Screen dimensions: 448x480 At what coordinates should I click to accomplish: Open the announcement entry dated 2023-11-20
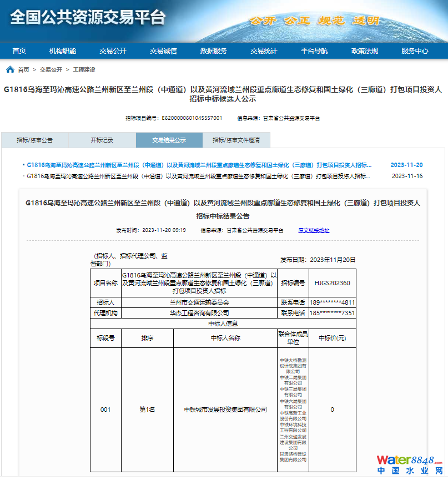pos(199,165)
